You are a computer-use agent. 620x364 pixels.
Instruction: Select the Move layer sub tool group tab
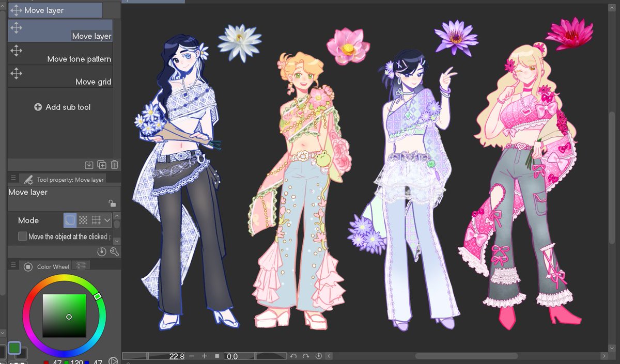(x=55, y=10)
